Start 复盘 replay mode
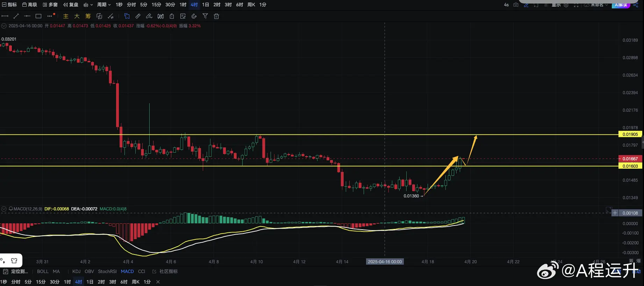The image size is (644, 286). (x=71, y=5)
